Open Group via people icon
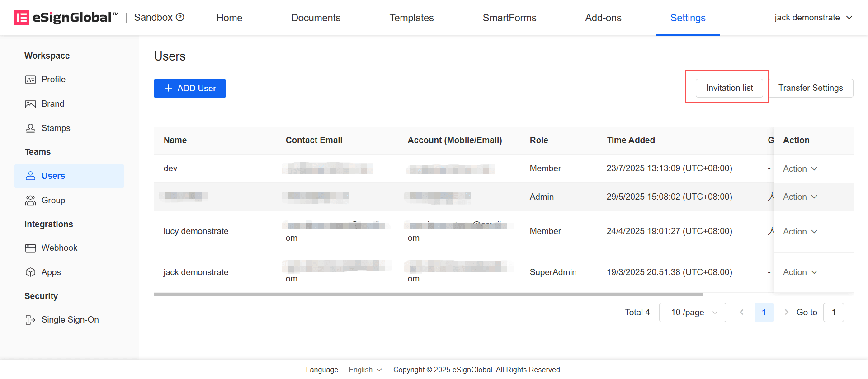The width and height of the screenshot is (868, 379). click(x=30, y=201)
